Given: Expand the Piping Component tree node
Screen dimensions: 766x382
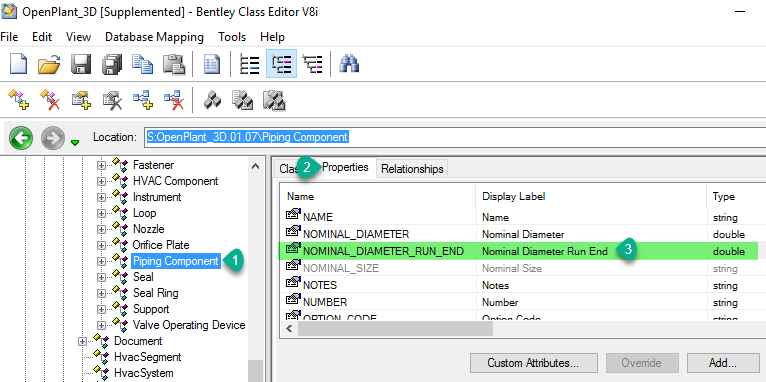Looking at the screenshot, I should tap(101, 261).
